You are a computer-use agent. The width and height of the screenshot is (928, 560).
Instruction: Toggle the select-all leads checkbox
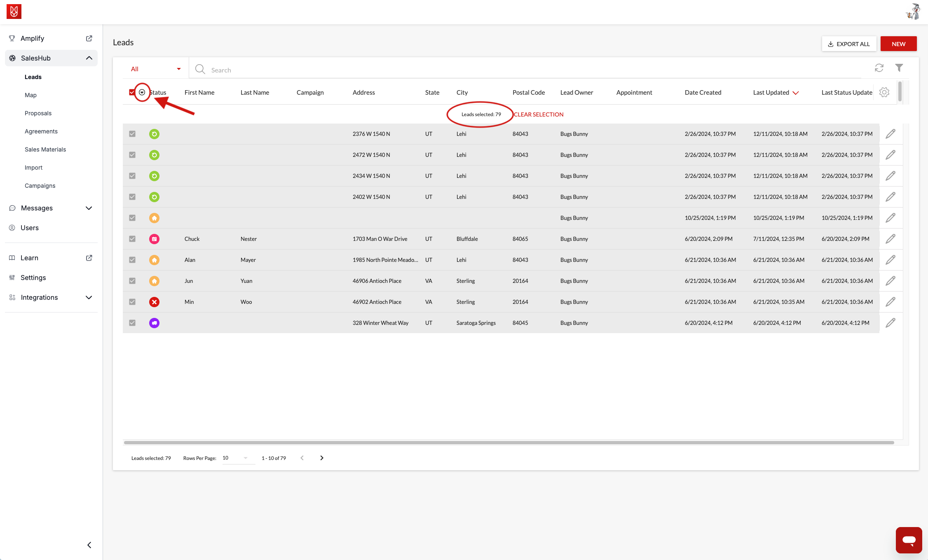(132, 92)
